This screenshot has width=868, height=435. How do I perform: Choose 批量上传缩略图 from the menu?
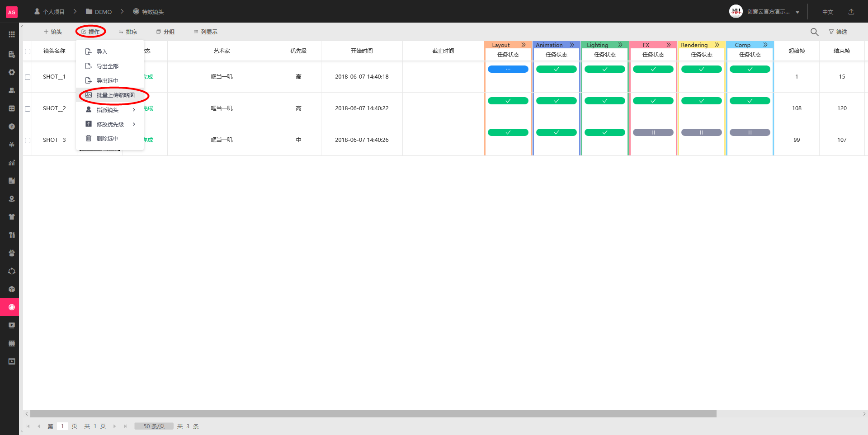click(x=115, y=95)
